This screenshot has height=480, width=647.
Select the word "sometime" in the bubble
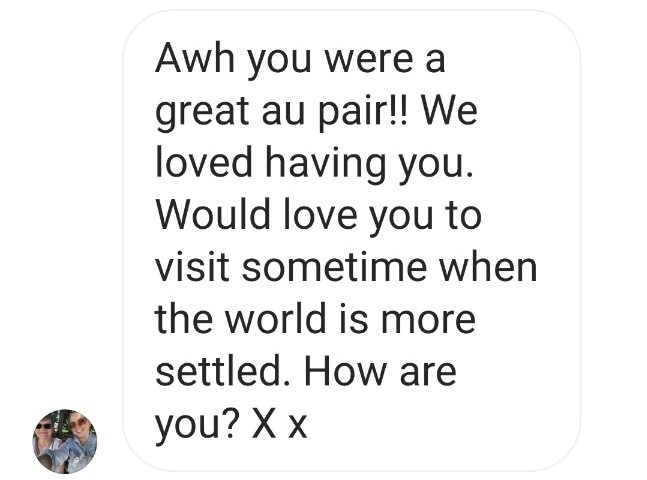click(334, 266)
